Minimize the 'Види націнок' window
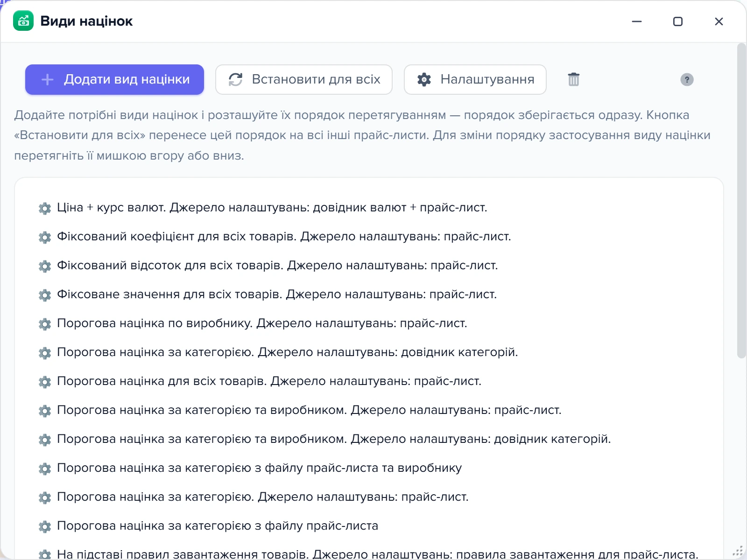 click(x=637, y=21)
